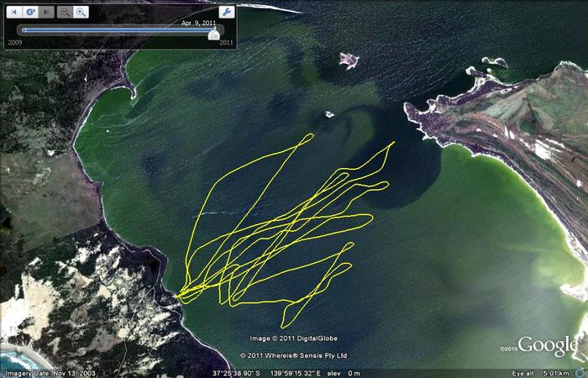Image resolution: width=588 pixels, height=378 pixels.
Task: Zoom in the timeline range
Action: (x=81, y=12)
